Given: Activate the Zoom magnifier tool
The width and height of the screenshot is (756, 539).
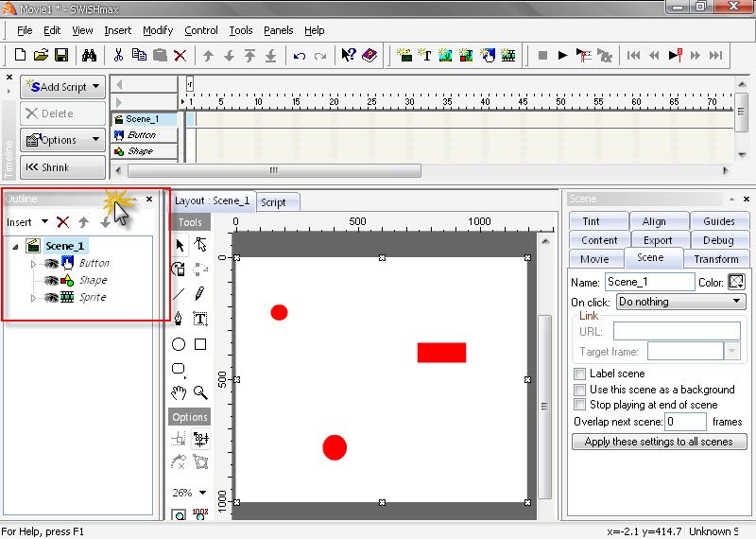Looking at the screenshot, I should pyautogui.click(x=200, y=391).
